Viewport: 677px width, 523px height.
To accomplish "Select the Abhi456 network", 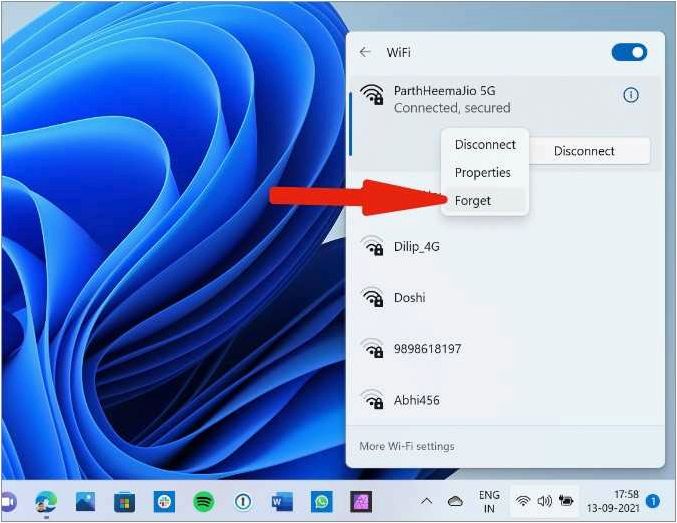I will pos(505,400).
